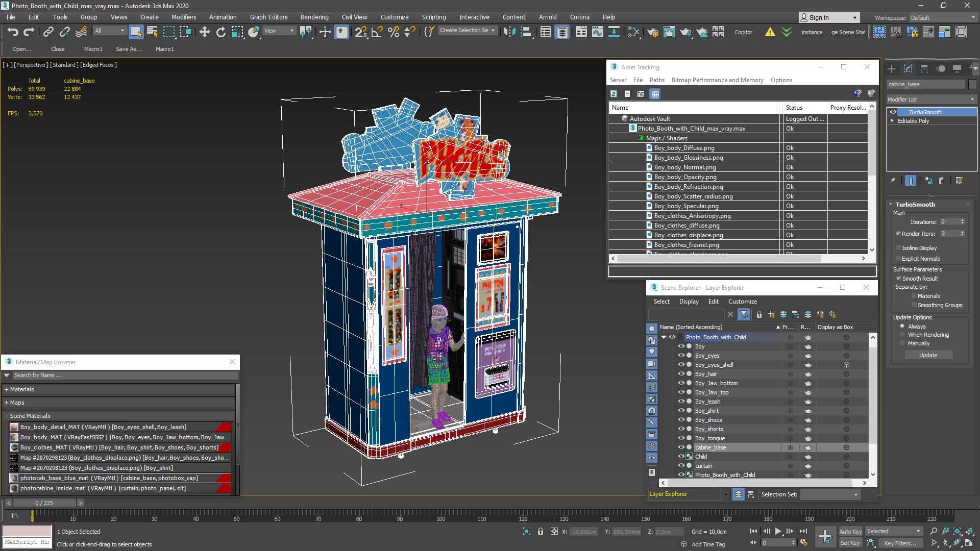Check Separate by Smoothing Groups

coord(914,305)
